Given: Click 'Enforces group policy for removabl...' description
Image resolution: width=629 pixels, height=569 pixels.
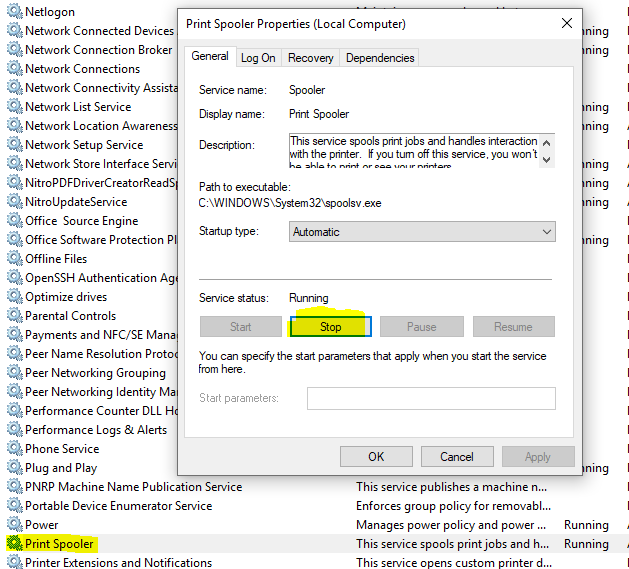Looking at the screenshot, I should 453,506.
